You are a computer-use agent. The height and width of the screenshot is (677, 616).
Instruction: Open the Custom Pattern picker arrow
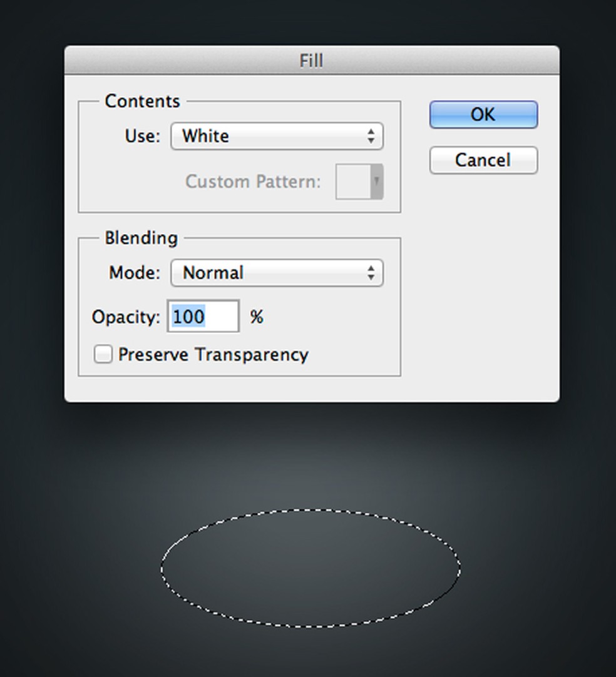376,182
